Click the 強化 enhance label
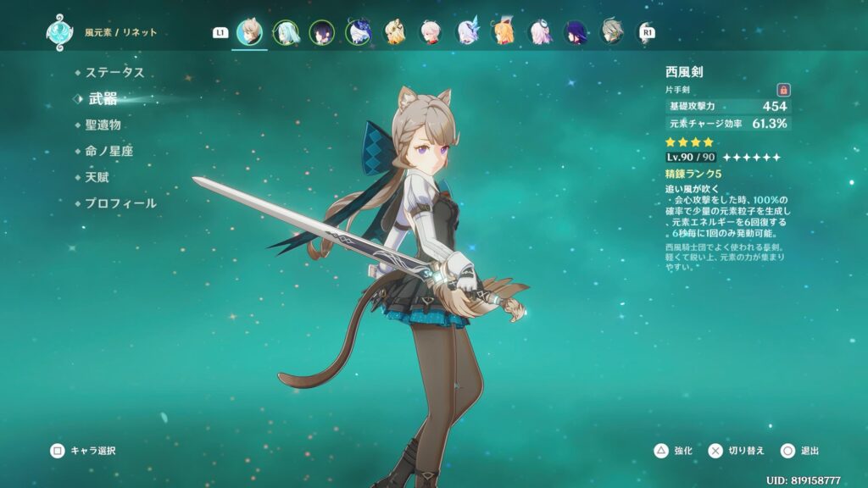The image size is (868, 488). [683, 451]
